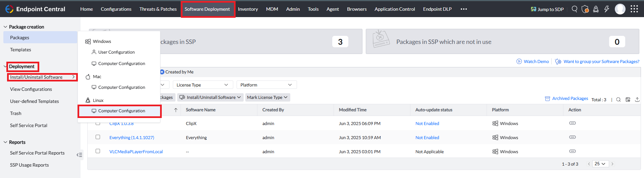Open actions menu for ClipX row
The image size is (644, 178).
coord(572,123)
